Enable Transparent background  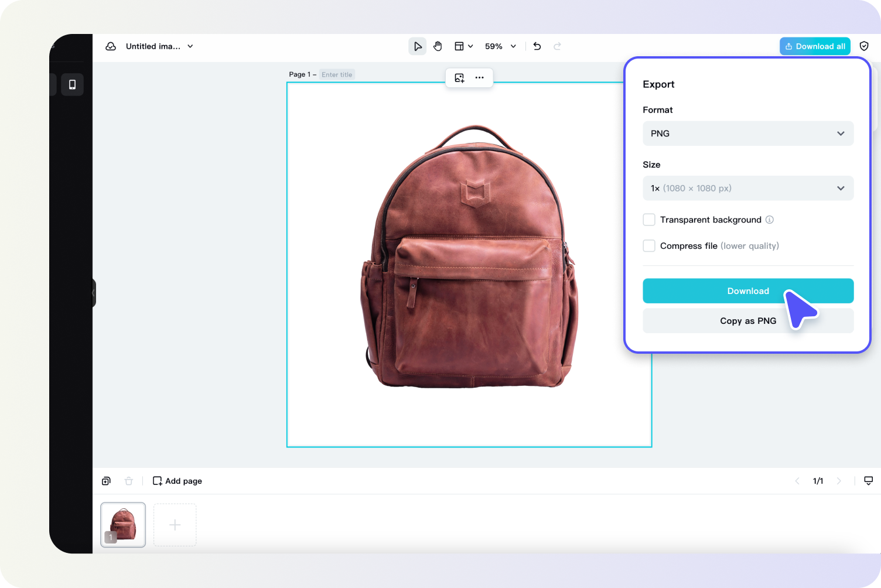click(648, 219)
